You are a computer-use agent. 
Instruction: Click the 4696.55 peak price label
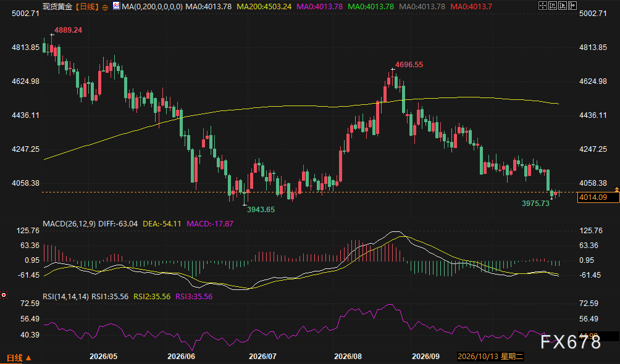409,64
